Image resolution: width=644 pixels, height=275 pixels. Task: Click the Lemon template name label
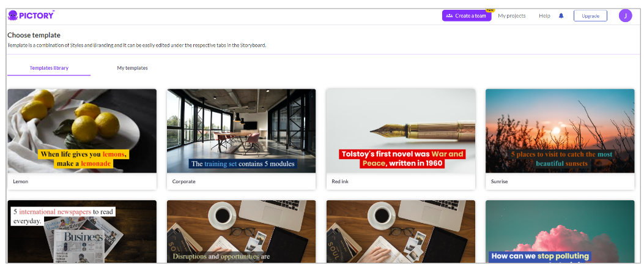click(21, 181)
